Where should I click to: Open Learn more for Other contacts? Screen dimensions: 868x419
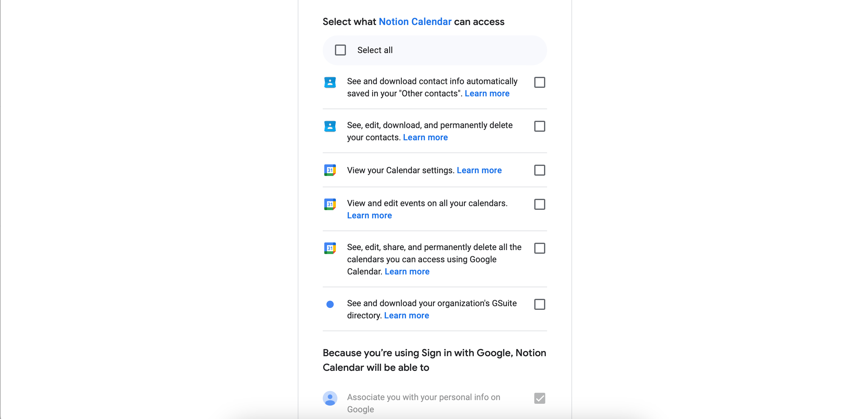(487, 94)
